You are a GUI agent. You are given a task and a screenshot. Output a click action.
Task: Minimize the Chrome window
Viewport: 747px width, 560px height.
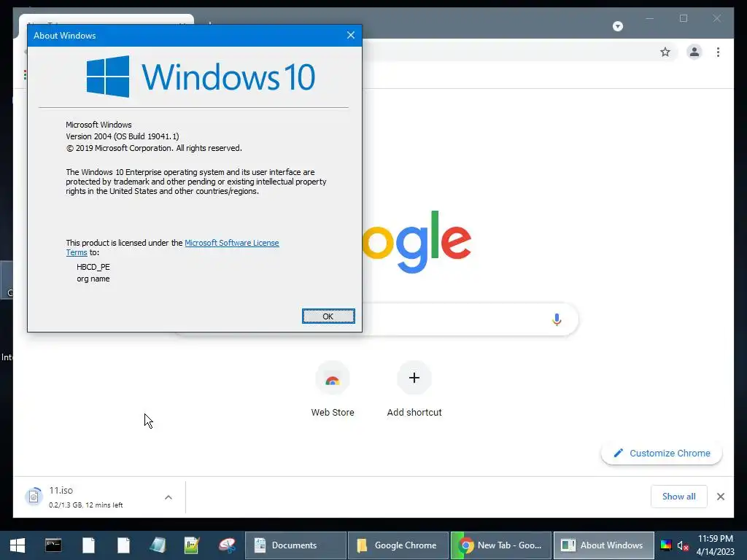(x=650, y=18)
